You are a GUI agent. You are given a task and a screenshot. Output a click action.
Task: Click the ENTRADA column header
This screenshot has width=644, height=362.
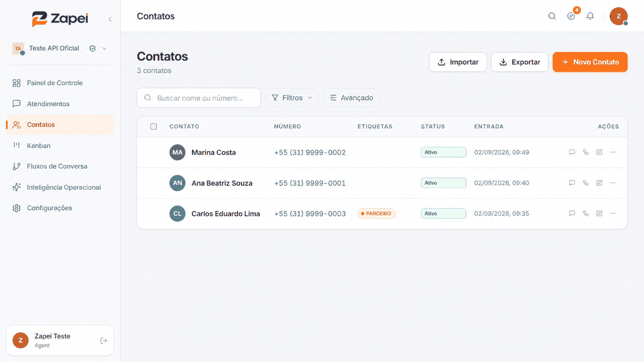click(x=489, y=126)
